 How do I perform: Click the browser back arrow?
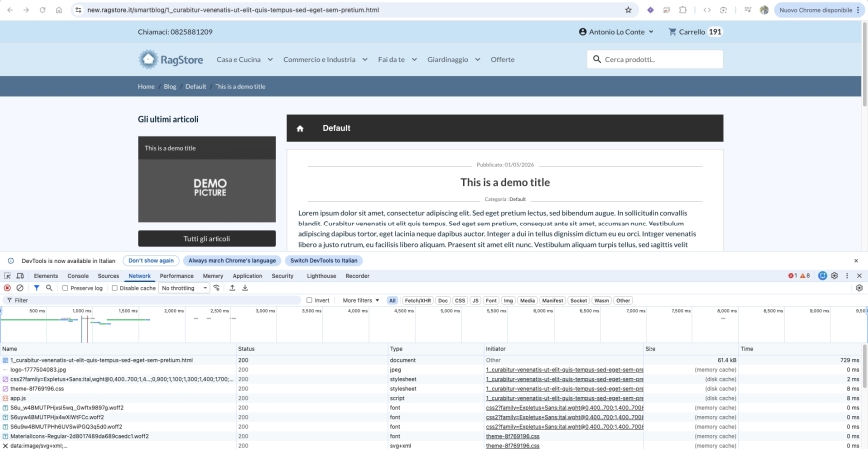pyautogui.click(x=9, y=10)
